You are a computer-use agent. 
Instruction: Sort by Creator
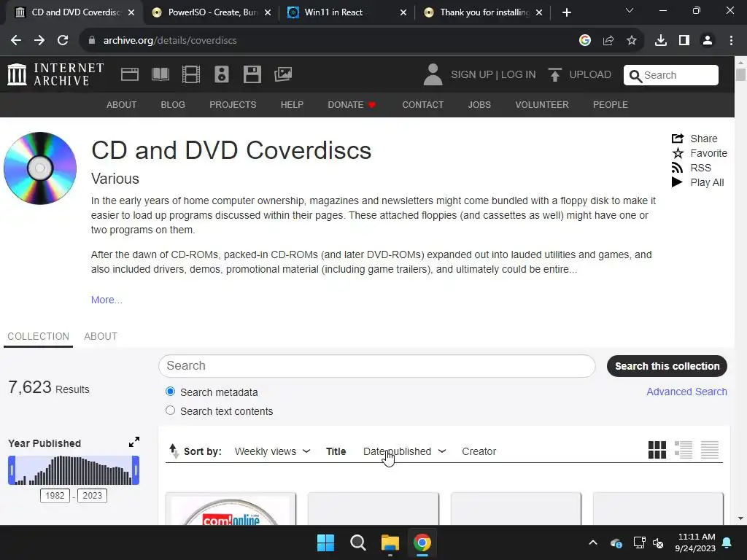click(x=479, y=451)
